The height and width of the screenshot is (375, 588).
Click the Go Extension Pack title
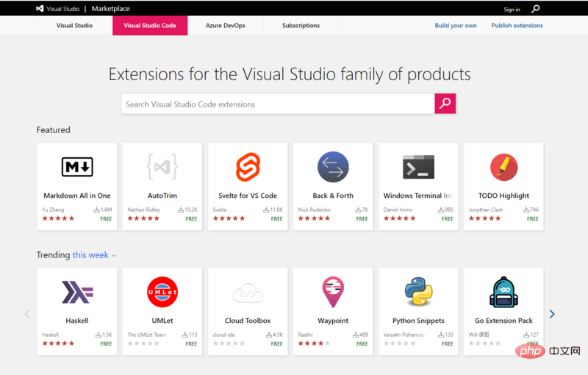point(504,321)
